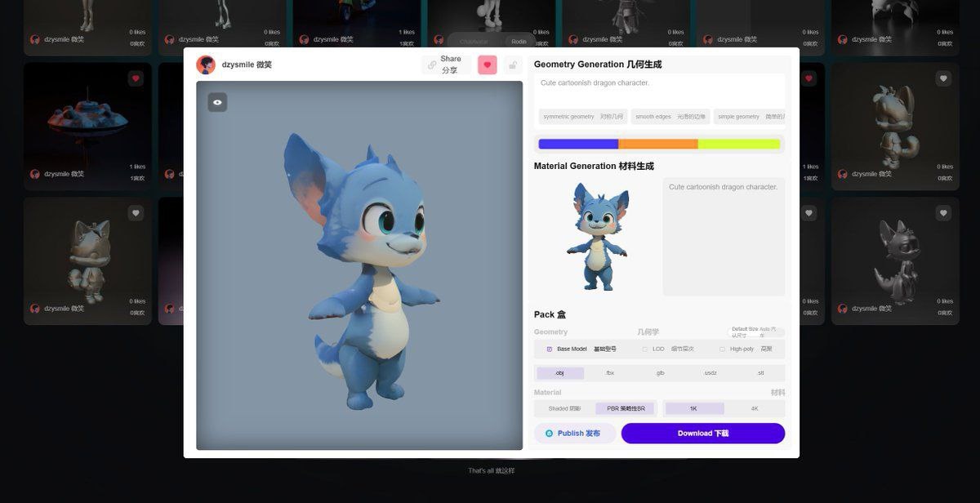Click the Material Generation 材料生成 heading
980x503 pixels.
pyautogui.click(x=594, y=166)
